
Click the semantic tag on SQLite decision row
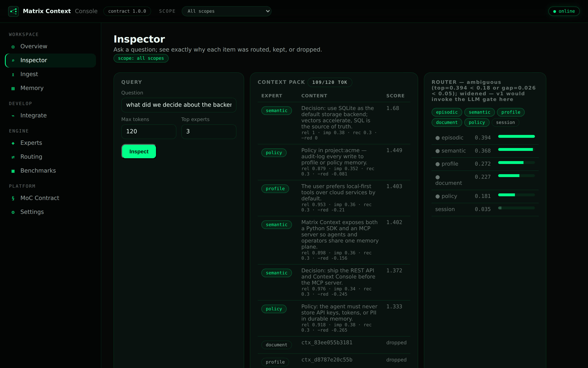(x=276, y=110)
